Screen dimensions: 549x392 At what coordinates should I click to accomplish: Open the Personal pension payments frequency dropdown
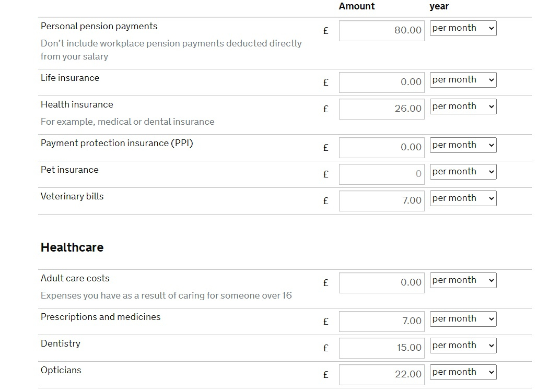(463, 28)
